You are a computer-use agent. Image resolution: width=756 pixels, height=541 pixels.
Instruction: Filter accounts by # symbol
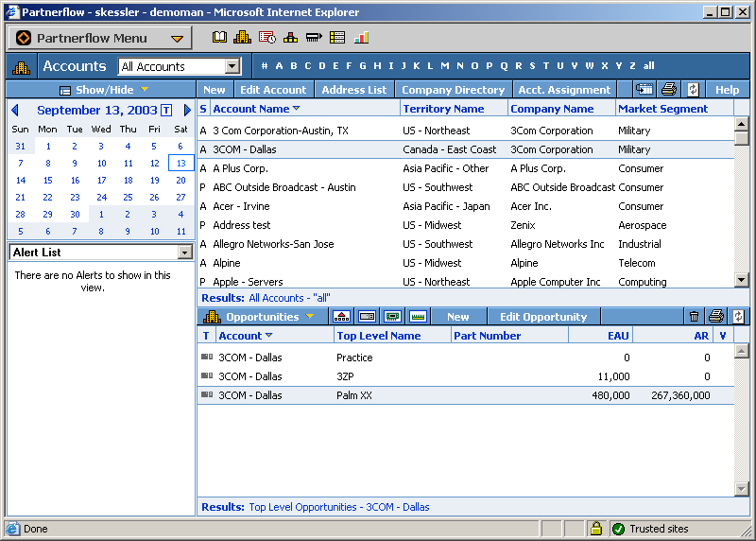coord(265,65)
